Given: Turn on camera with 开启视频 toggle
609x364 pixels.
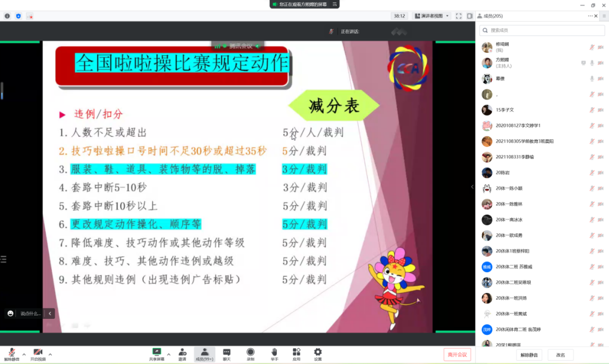Looking at the screenshot, I should (x=38, y=353).
